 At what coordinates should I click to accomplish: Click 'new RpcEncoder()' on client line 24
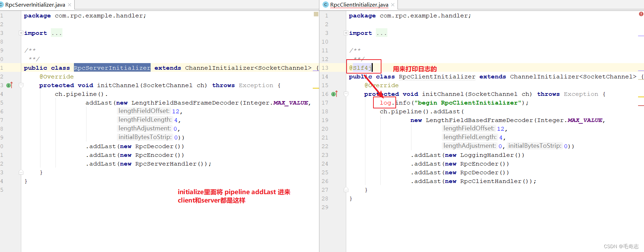tap(475, 164)
